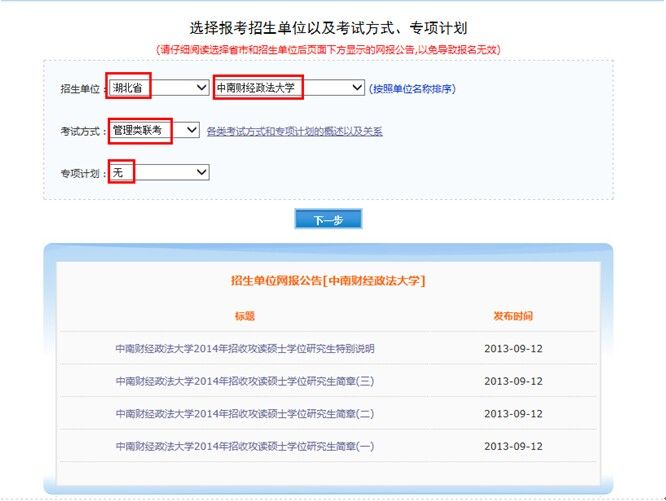
Task: Click the 招生单位 field label
Action: tap(81, 89)
